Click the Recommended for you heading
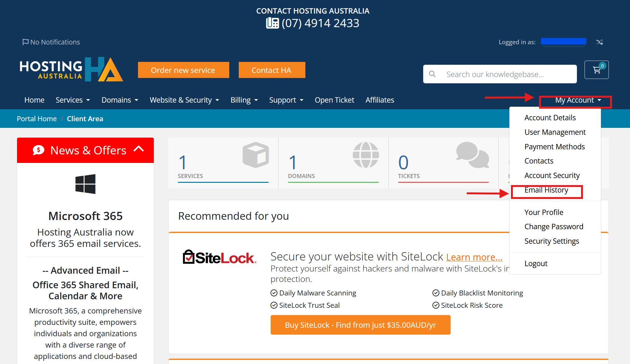The height and width of the screenshot is (364, 630). pos(233,216)
